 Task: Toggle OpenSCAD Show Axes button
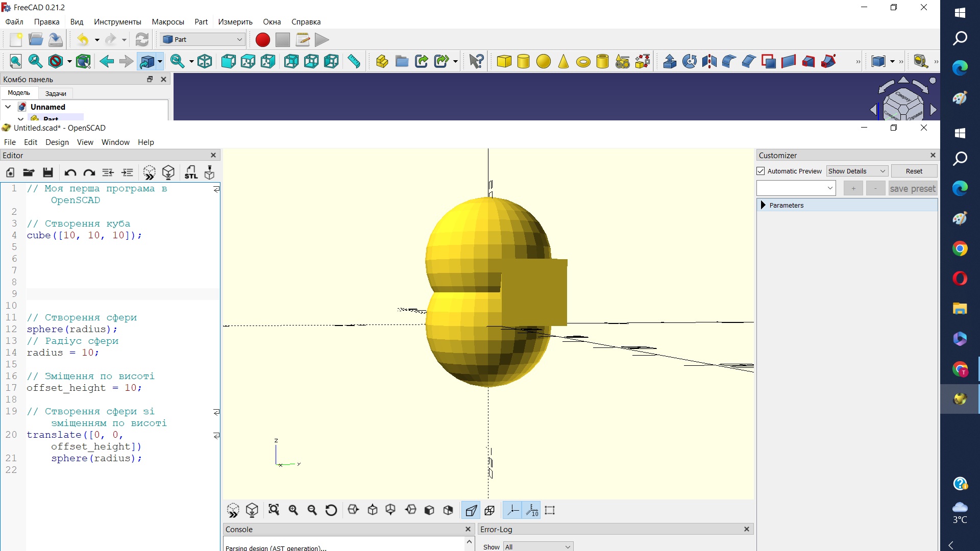coord(513,510)
